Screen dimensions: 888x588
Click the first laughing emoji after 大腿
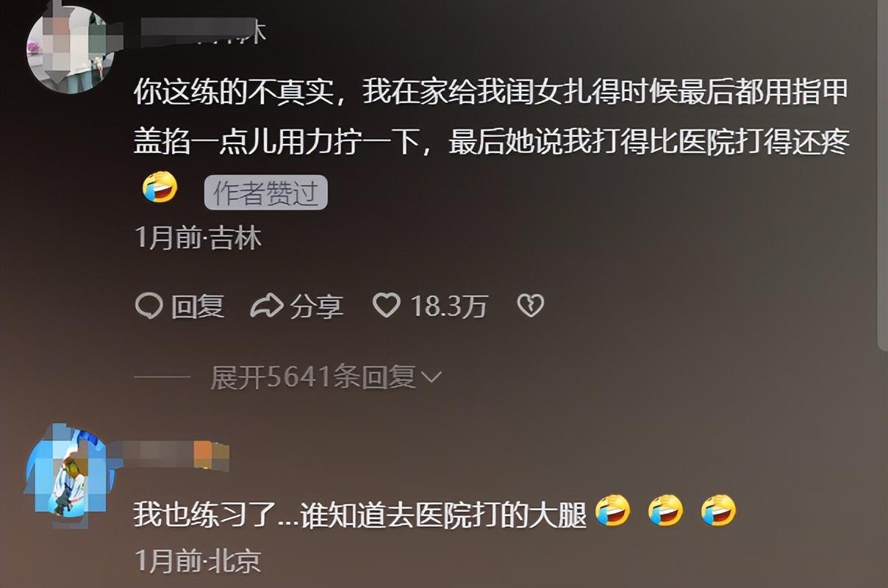click(612, 511)
